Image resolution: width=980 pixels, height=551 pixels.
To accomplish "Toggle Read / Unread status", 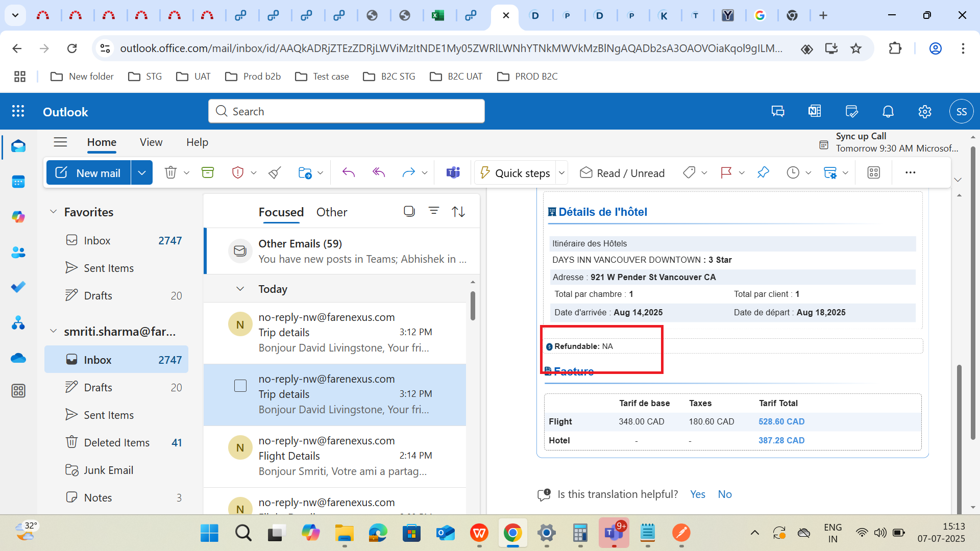I will pos(622,173).
